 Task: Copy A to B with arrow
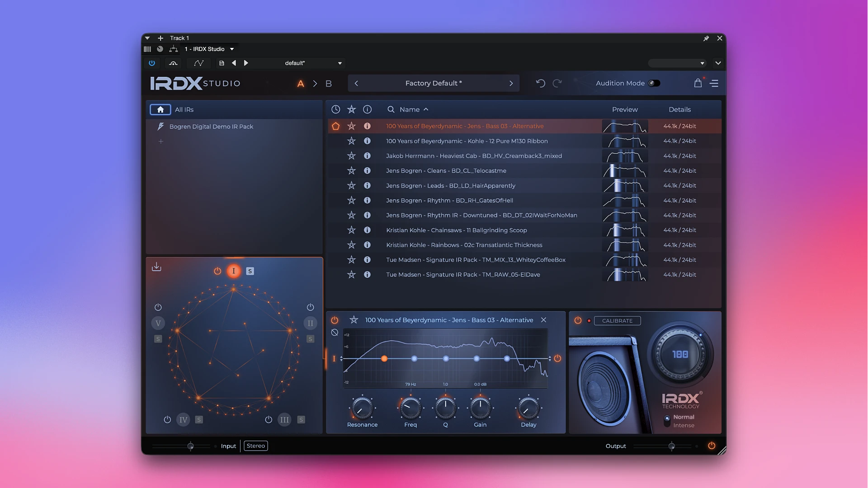[x=315, y=84]
